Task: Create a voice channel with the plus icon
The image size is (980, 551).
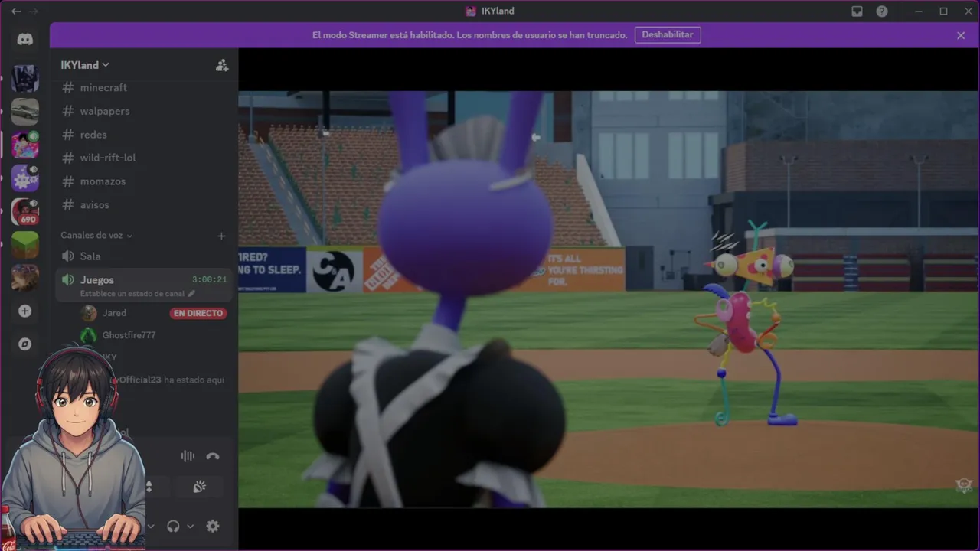Action: coord(221,236)
